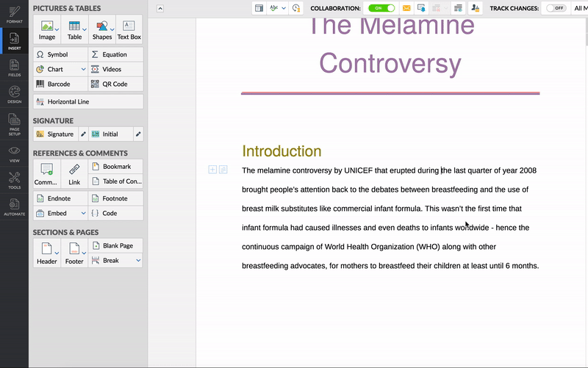The height and width of the screenshot is (368, 588).
Task: Insert a Footnote
Action: click(x=115, y=198)
